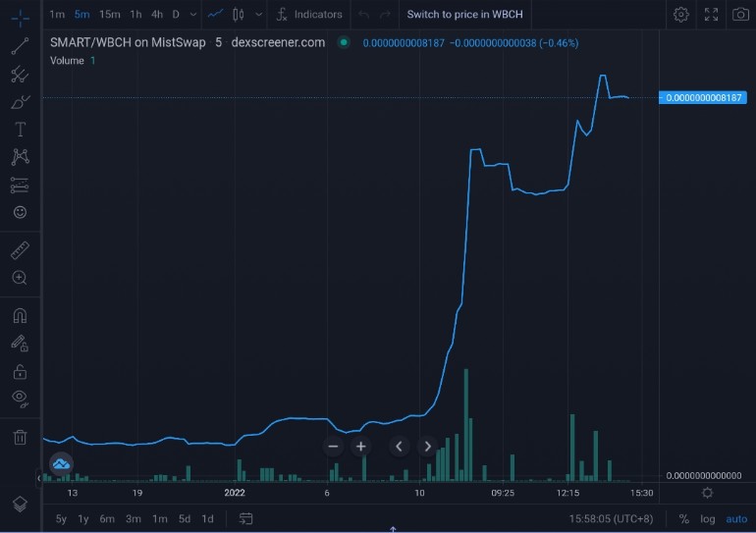Collapse the left drawing toolbar arrow
Screen dimensions: 756x533
39,478
